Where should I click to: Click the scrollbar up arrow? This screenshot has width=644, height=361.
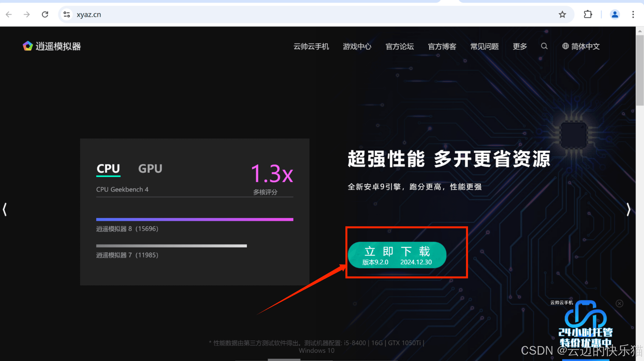pyautogui.click(x=640, y=31)
